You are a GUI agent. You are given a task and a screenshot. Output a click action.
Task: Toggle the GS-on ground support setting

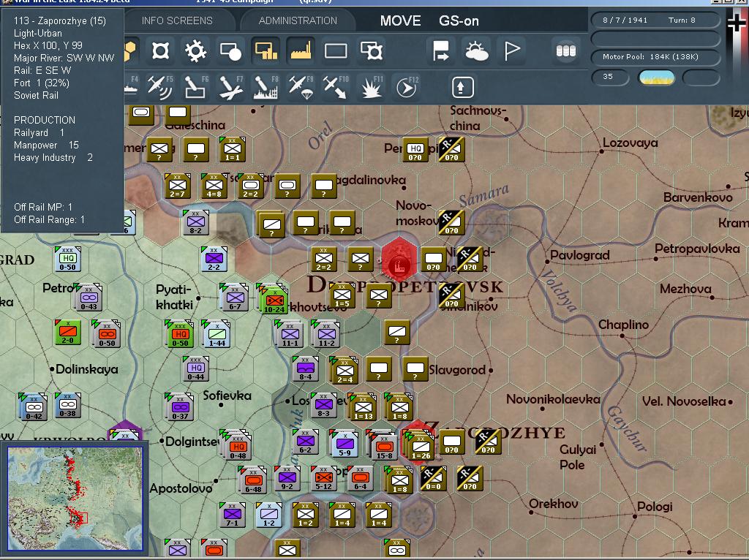pyautogui.click(x=459, y=20)
